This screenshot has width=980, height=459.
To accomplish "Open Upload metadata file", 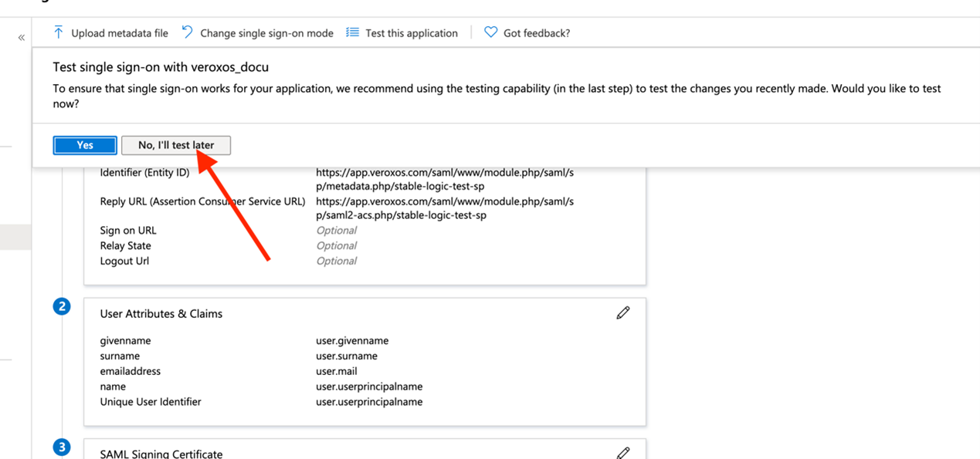I will click(x=120, y=33).
